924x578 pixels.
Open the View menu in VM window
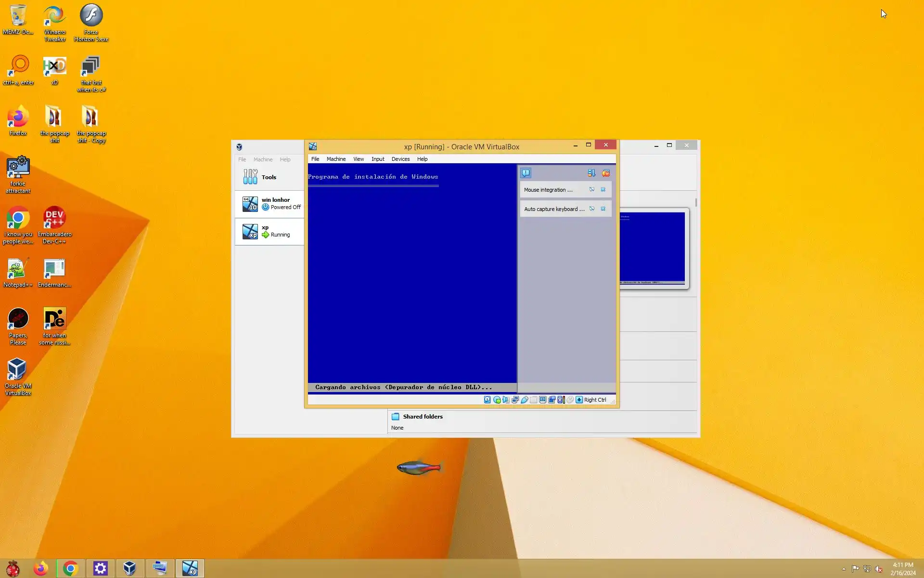point(359,159)
